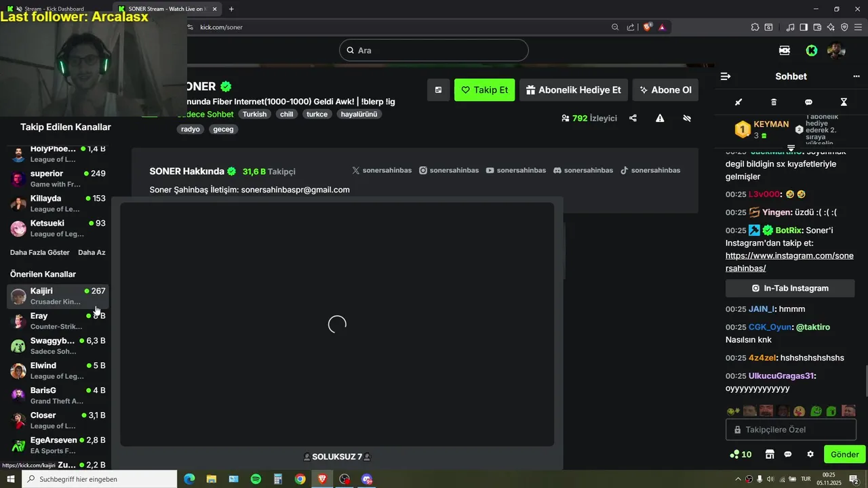868x488 pixels.
Task: Collapse the chat panel with arrow icon
Action: 725,77
